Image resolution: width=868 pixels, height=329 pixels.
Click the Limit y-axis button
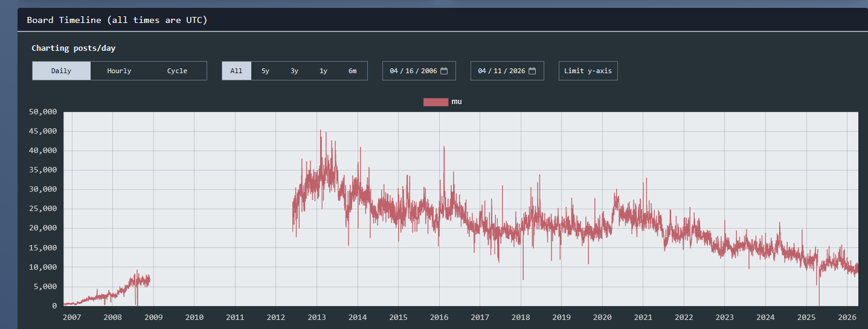(x=588, y=71)
